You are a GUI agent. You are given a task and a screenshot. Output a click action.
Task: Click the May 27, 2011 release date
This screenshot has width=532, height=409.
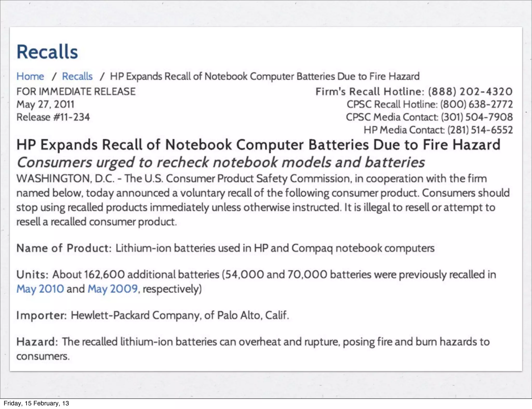[45, 104]
